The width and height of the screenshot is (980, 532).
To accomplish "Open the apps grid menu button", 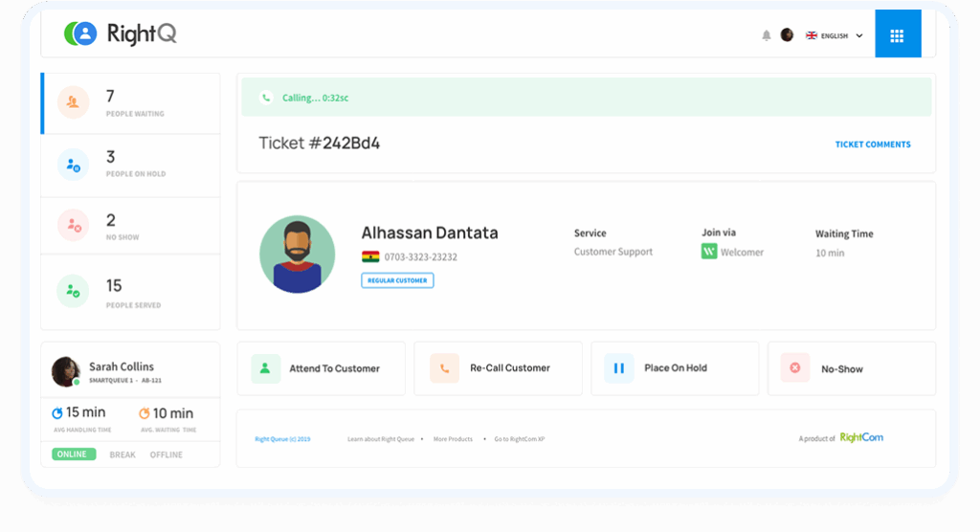I will [897, 35].
